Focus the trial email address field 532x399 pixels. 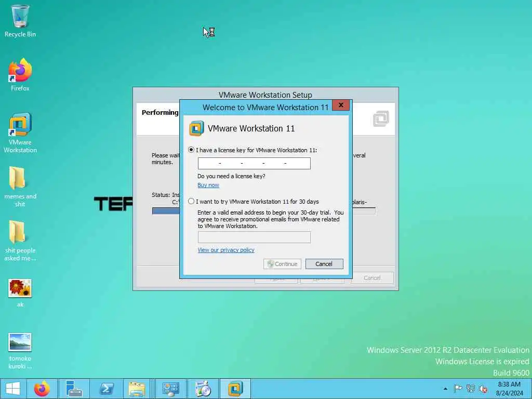pos(254,237)
